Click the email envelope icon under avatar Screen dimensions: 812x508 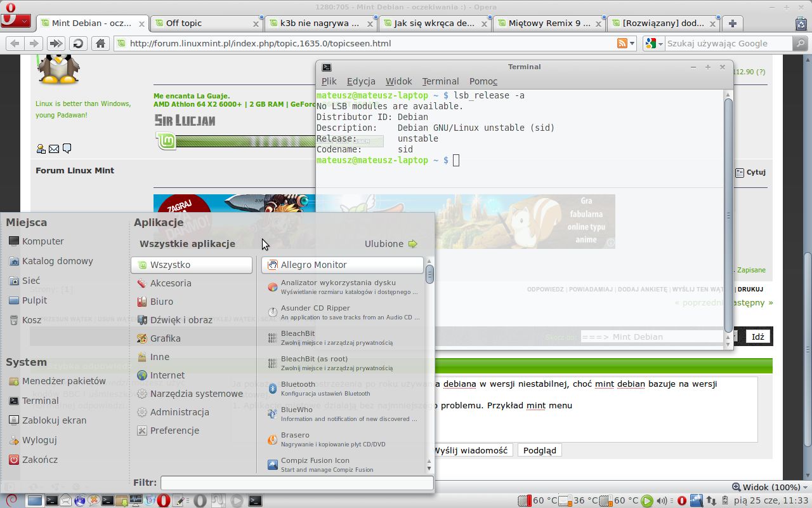point(54,149)
